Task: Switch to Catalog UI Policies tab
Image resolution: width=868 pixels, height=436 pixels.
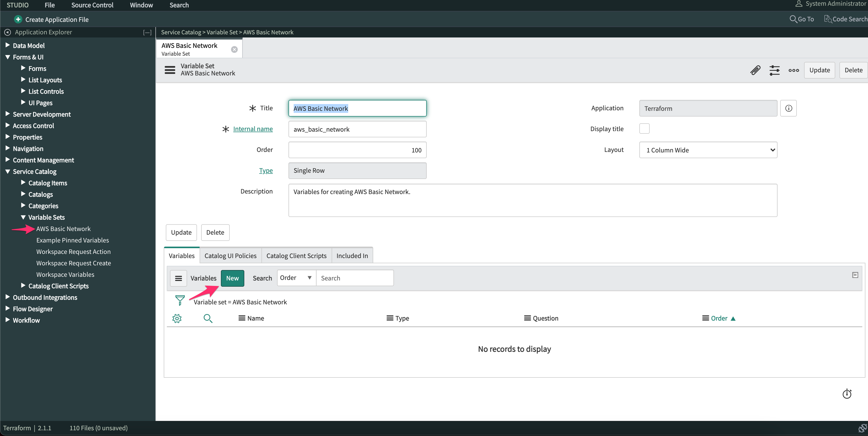Action: click(x=231, y=256)
